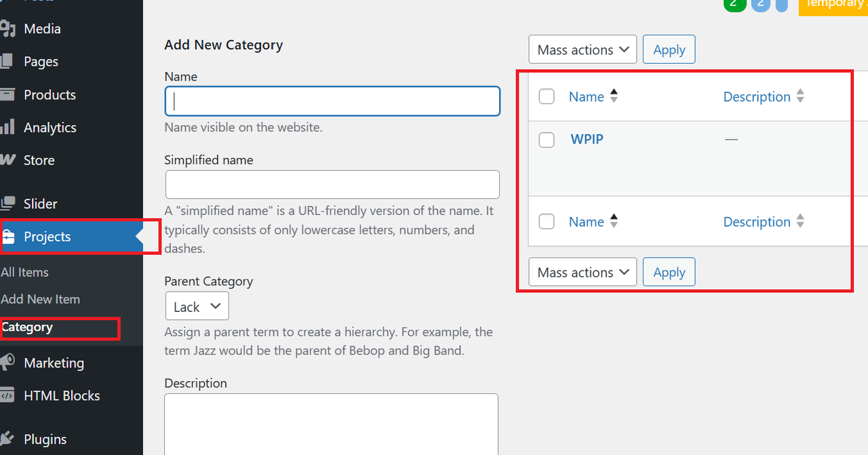Click the Plugins plug icon
The width and height of the screenshot is (868, 455).
coord(6,439)
